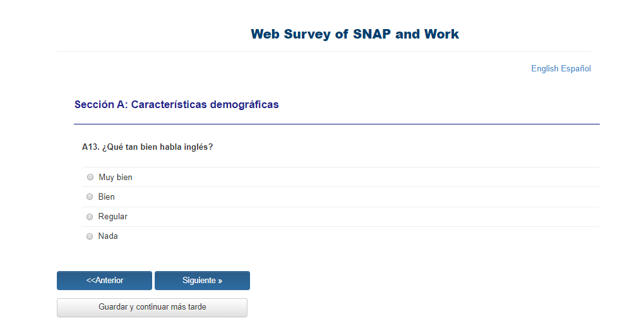Switch survey language to Español

click(576, 69)
